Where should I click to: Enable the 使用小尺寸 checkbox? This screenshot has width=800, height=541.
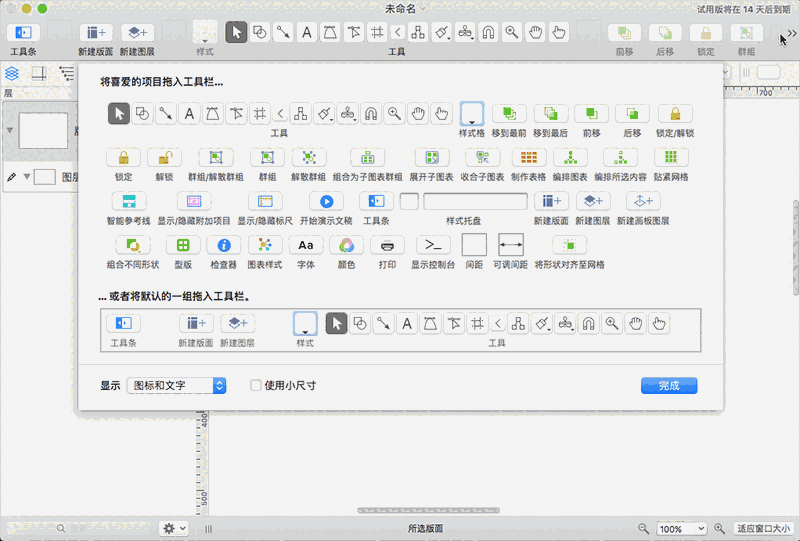256,385
